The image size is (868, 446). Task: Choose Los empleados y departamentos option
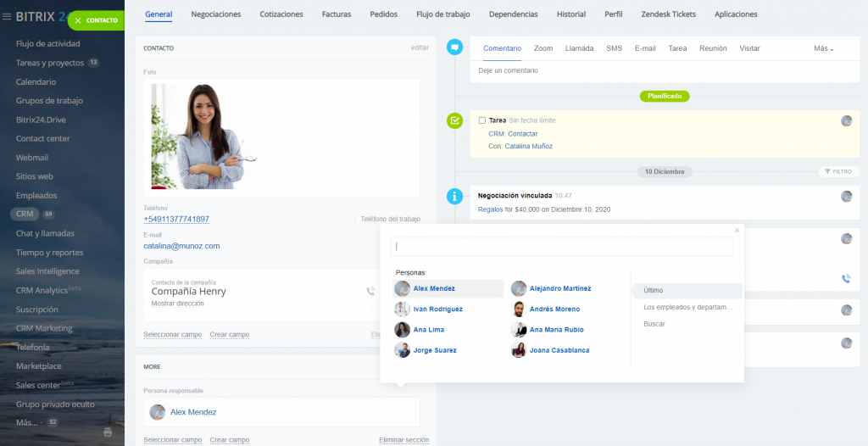687,307
